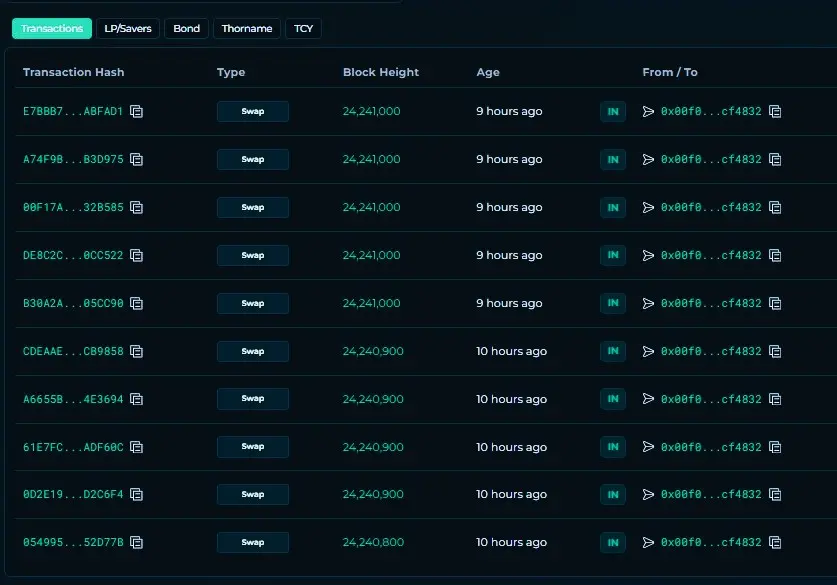Open block 24,241,000 in E7BBB7...ABFAD1 row
This screenshot has width=837, height=585.
[x=372, y=111]
